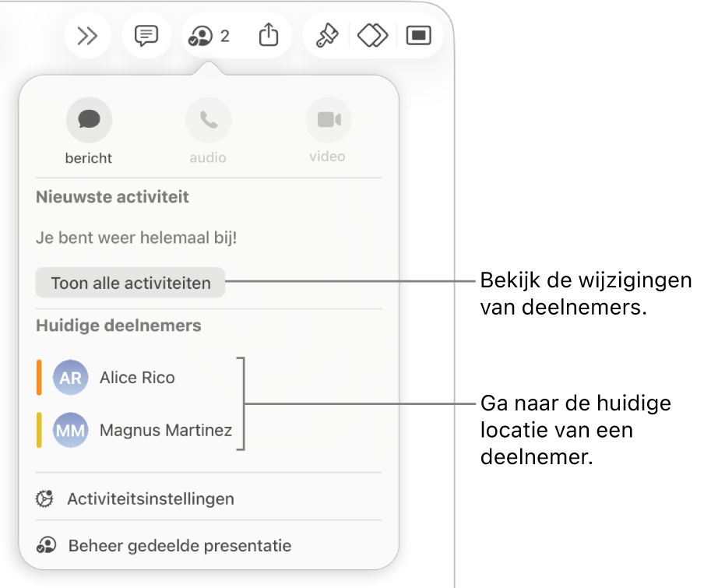
Task: Click the Activiteitsinstellingen gear icon
Action: tap(44, 498)
